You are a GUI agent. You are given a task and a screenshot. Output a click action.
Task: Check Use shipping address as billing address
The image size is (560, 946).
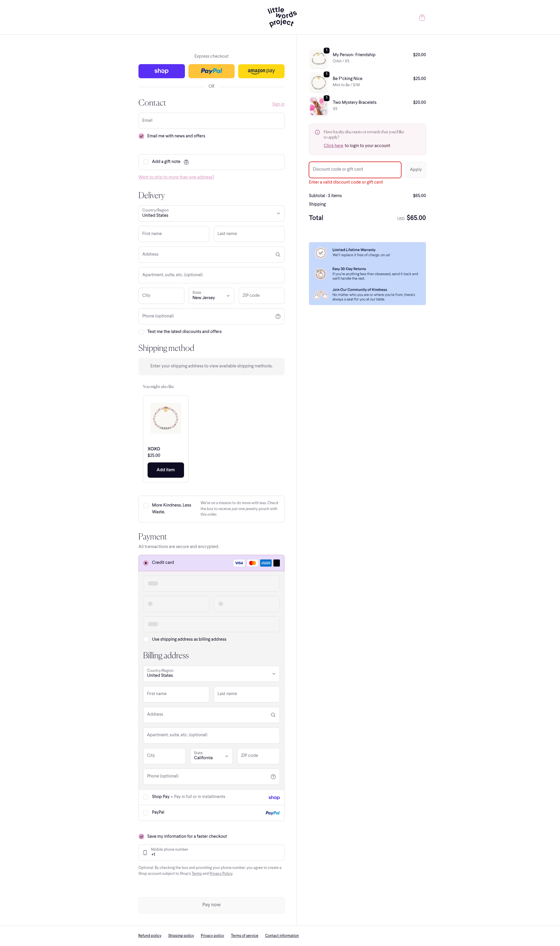tap(146, 639)
